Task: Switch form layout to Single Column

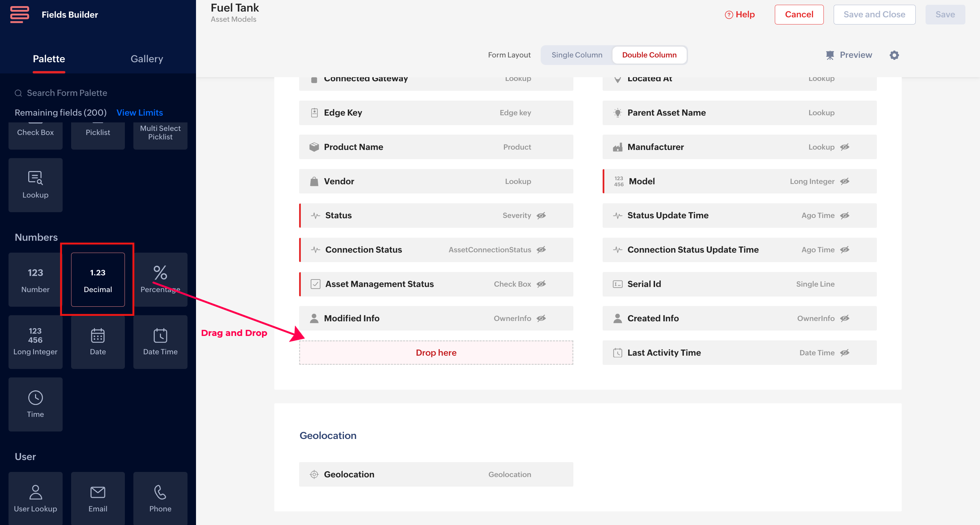Action: click(x=577, y=55)
